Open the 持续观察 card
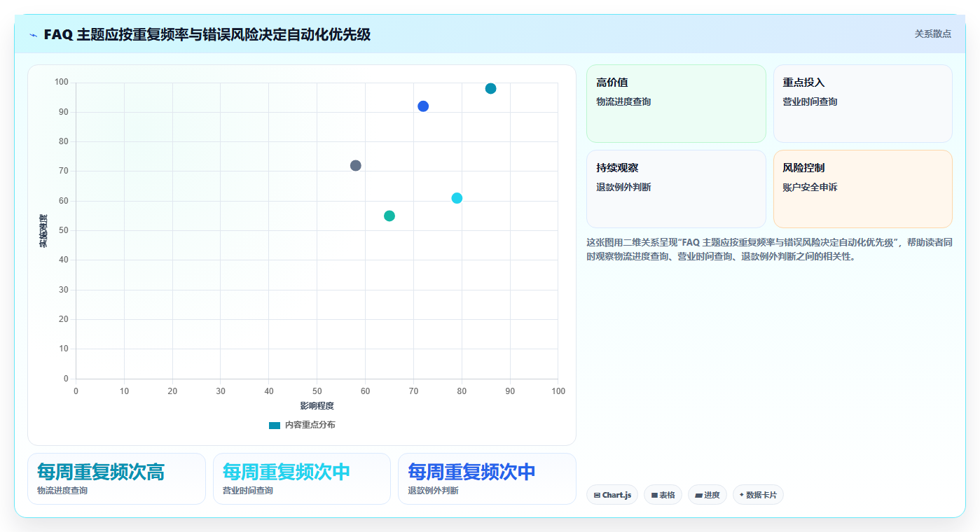This screenshot has height=532, width=980. (676, 189)
